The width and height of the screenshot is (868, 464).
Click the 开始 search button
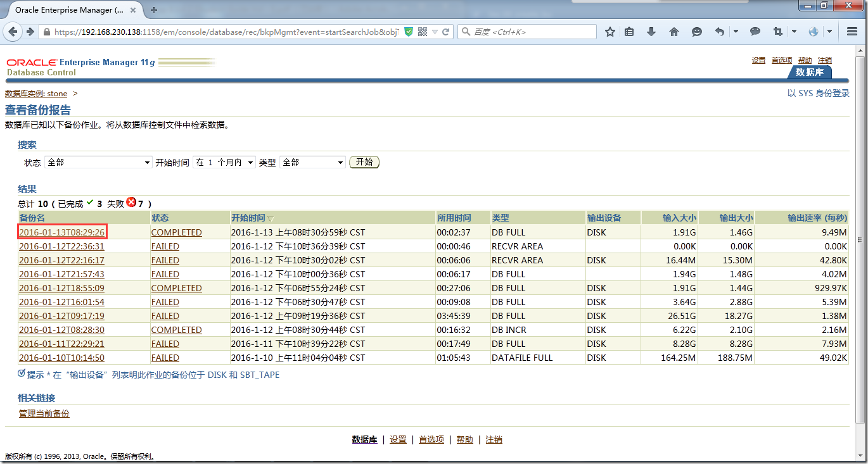(364, 162)
